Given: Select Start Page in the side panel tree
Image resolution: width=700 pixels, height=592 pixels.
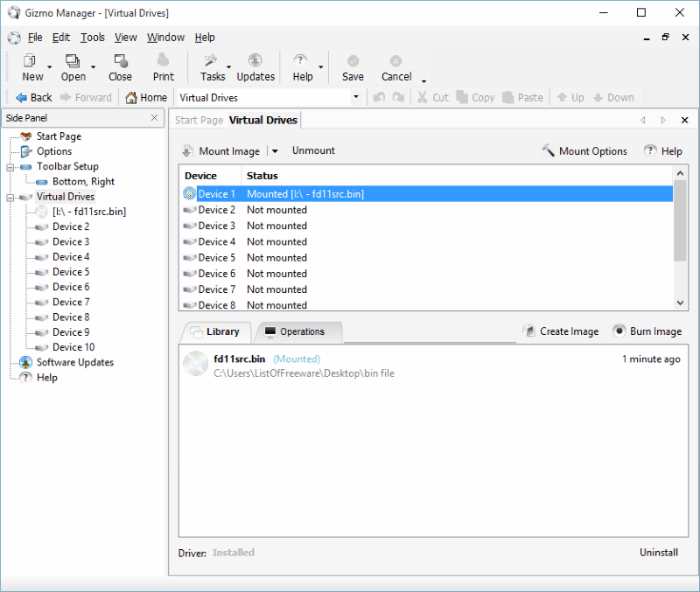Looking at the screenshot, I should click(x=59, y=136).
